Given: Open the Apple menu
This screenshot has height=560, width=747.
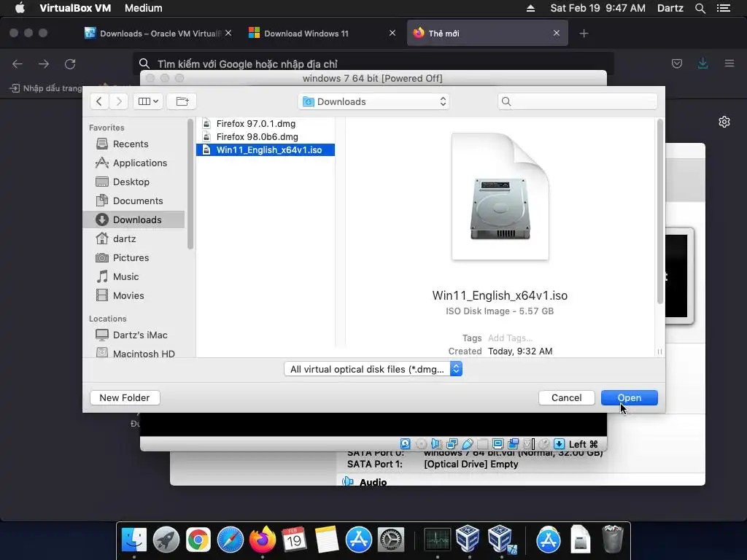Looking at the screenshot, I should pos(20,8).
